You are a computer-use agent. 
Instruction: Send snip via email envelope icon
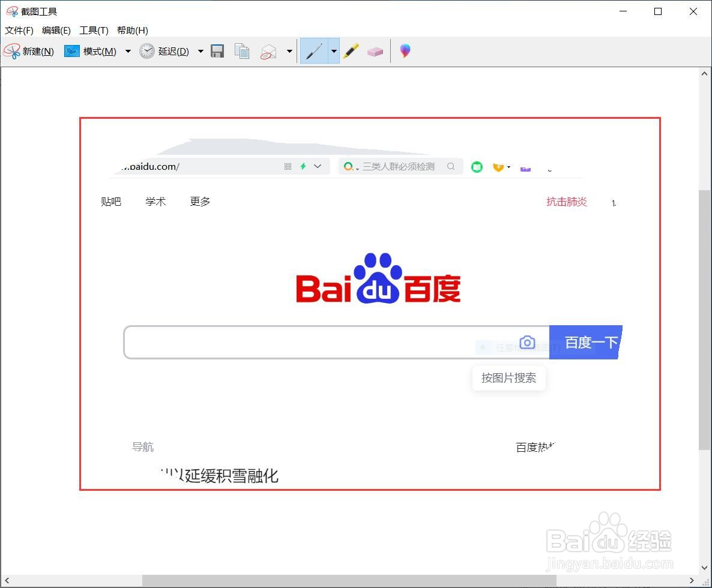point(268,52)
